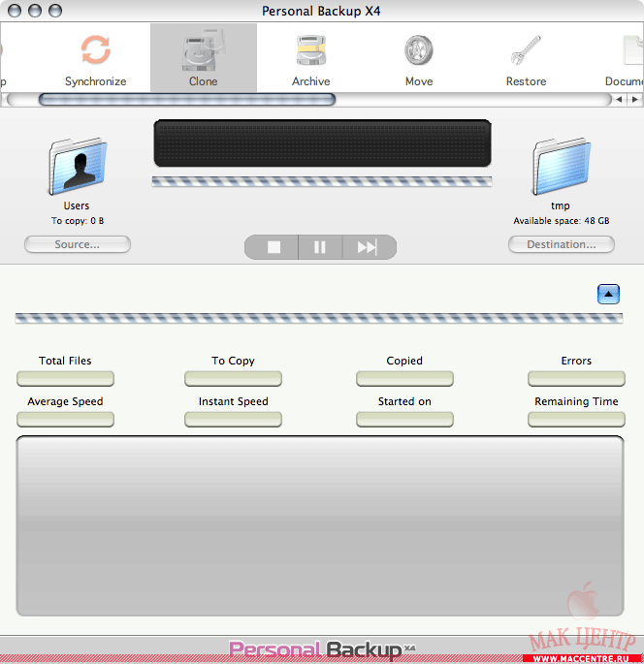Select the Synchronize toolbar icon
The height and width of the screenshot is (664, 644).
[x=96, y=50]
